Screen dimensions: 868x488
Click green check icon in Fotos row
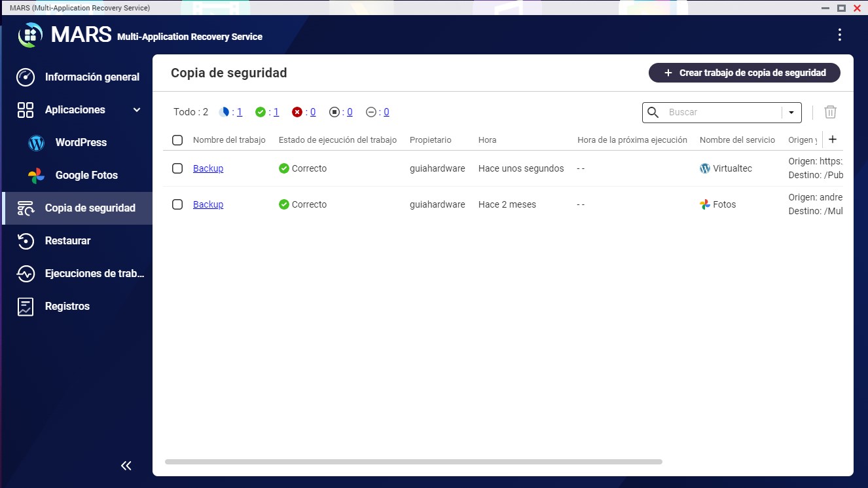284,204
